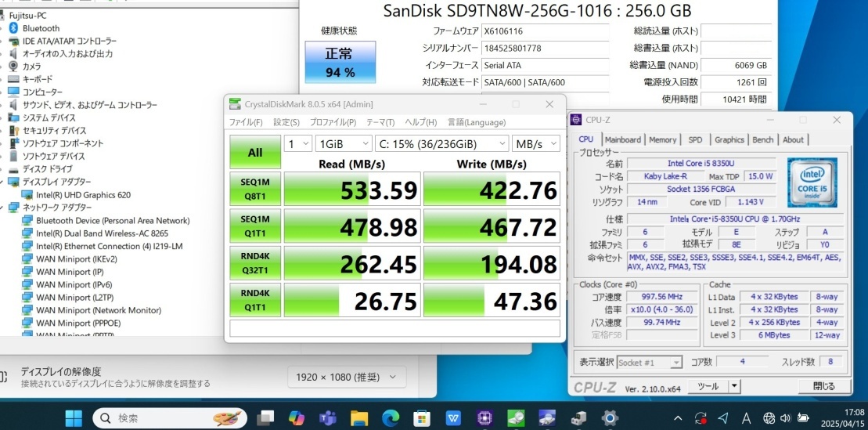Image resolution: width=868 pixels, height=430 pixels.
Task: Click the ツール button in CPU-Z
Action: [708, 386]
